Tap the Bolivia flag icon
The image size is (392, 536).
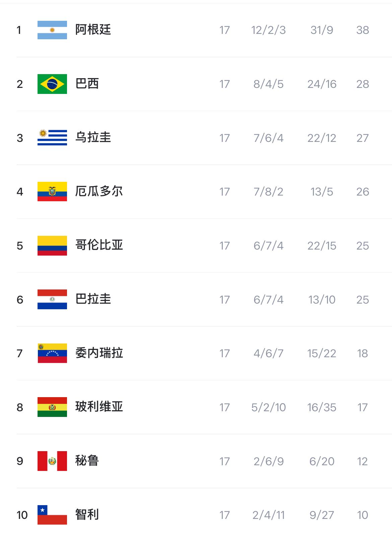52,407
